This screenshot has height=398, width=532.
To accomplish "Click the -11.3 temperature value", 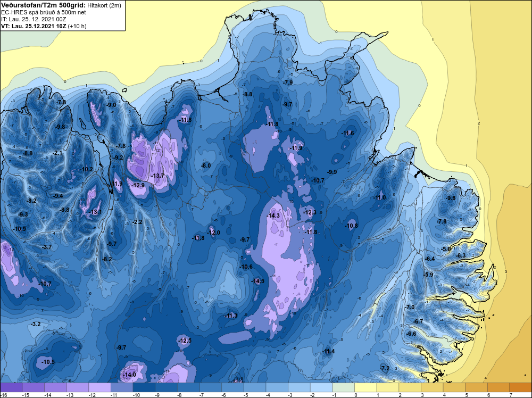I will pyautogui.click(x=231, y=316).
